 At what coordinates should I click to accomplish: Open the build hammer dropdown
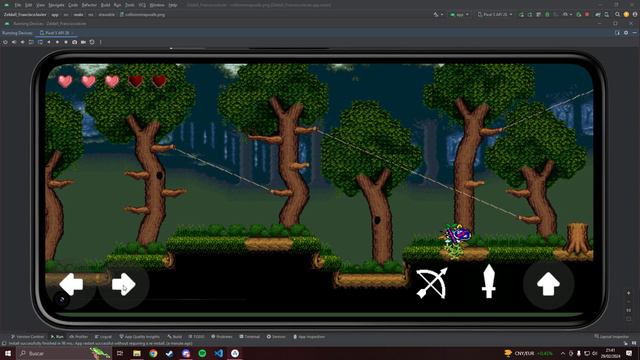pyautogui.click(x=438, y=14)
